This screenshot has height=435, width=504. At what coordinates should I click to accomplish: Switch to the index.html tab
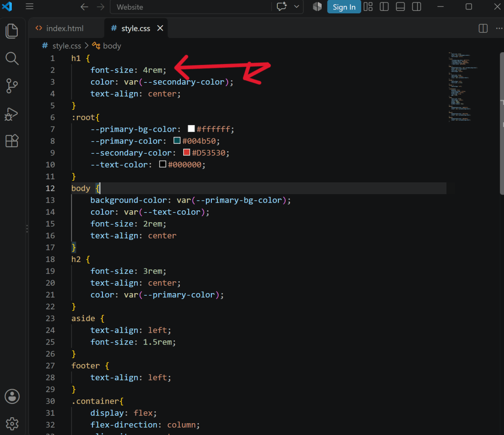66,28
